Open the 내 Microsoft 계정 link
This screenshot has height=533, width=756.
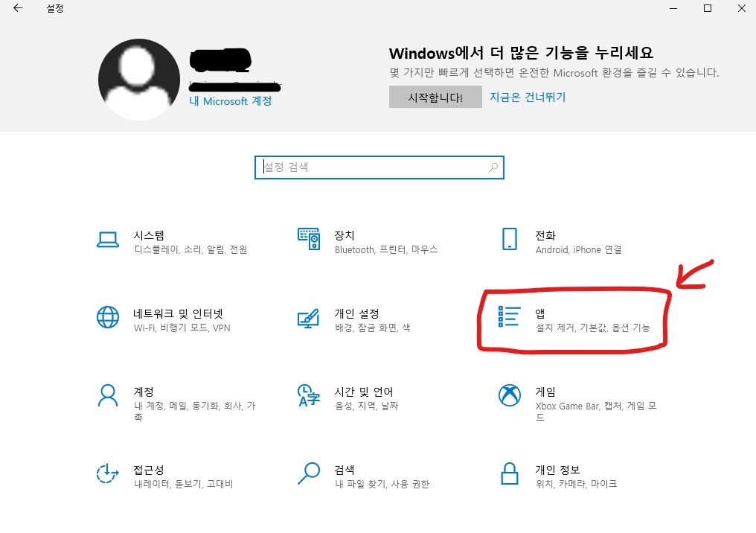231,100
